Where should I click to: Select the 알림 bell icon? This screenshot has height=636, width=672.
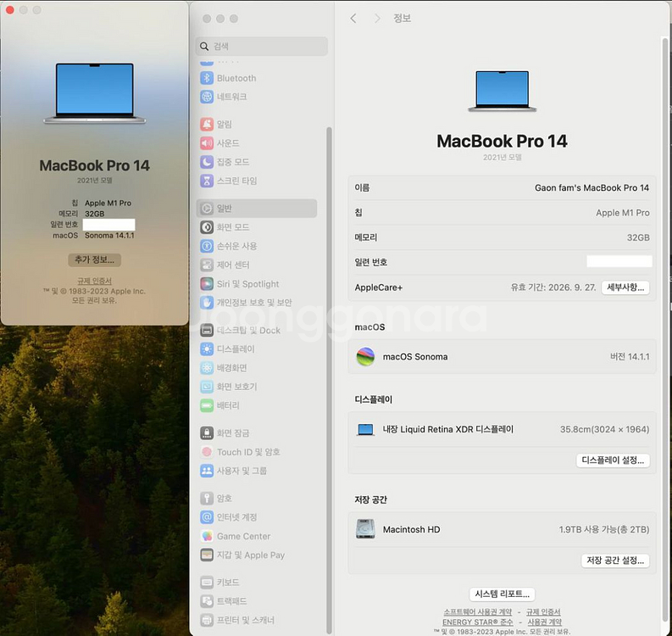[207, 125]
